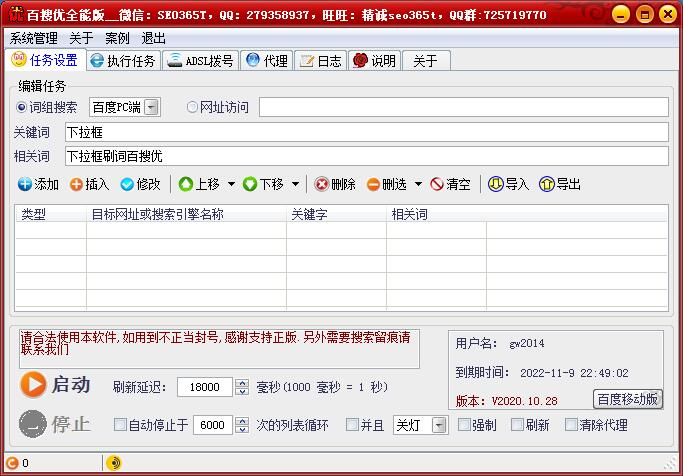Click the 下移 (move down) green arrow

pyautogui.click(x=250, y=184)
